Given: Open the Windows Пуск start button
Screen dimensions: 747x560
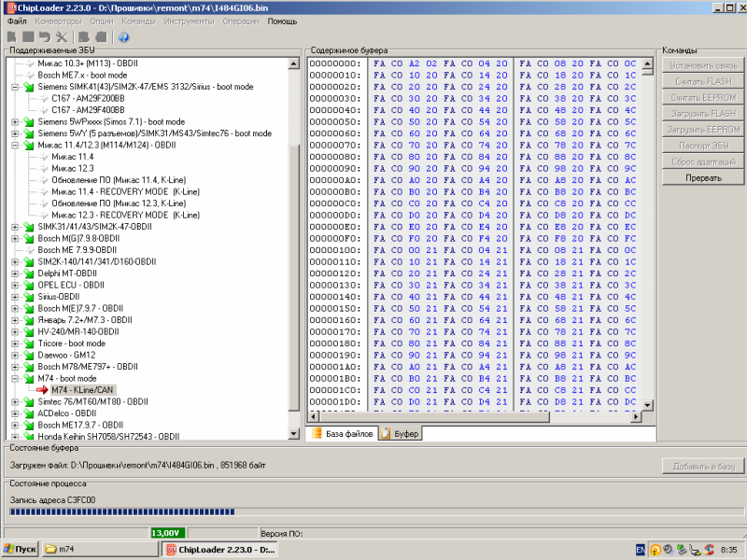Looking at the screenshot, I should 21,550.
